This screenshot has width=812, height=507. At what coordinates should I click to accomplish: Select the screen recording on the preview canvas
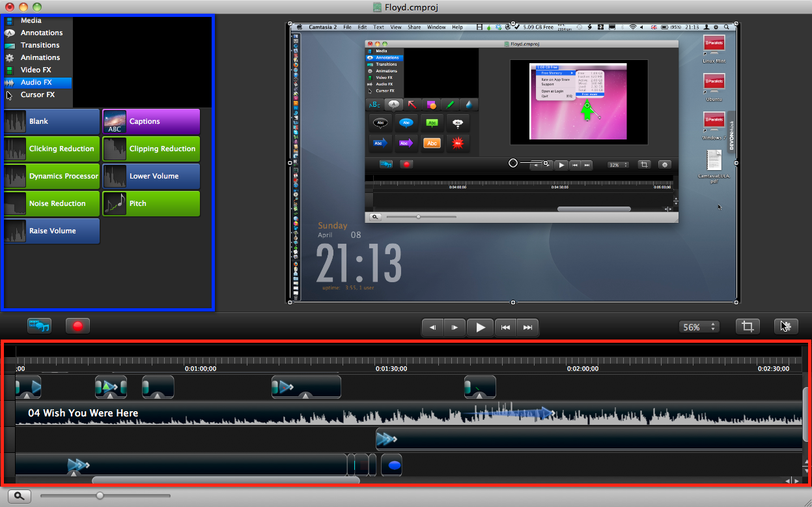coord(513,163)
